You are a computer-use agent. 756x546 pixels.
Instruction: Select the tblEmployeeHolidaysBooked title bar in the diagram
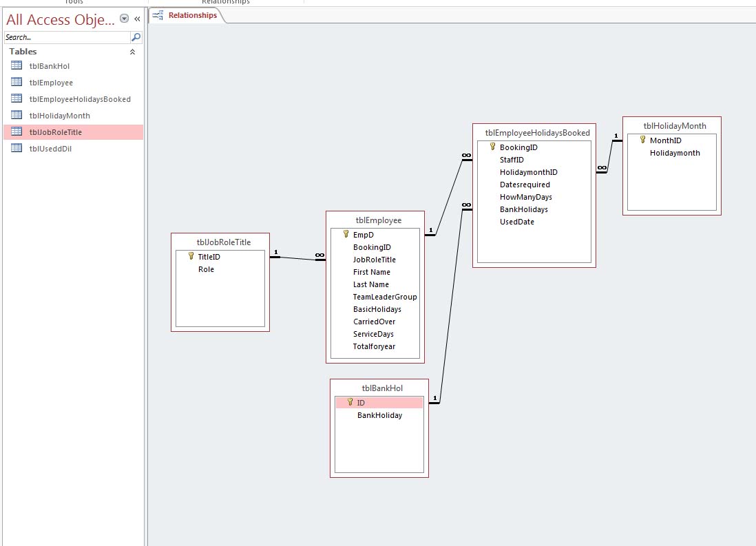(534, 133)
